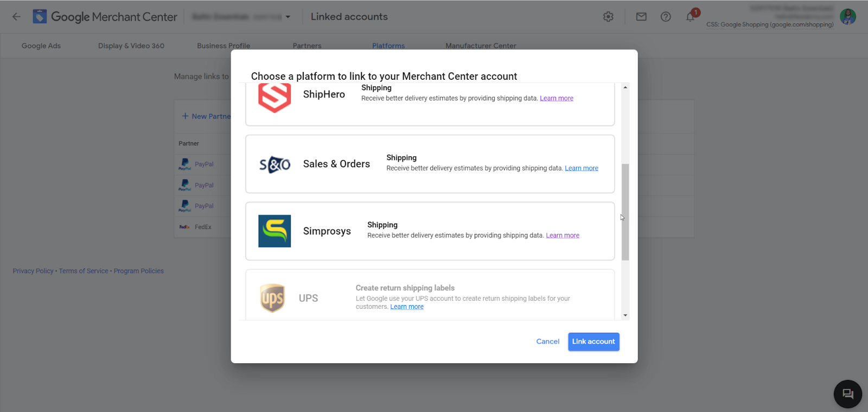Viewport: 868px width, 412px height.
Task: Open the mail envelope icon
Action: click(x=641, y=17)
